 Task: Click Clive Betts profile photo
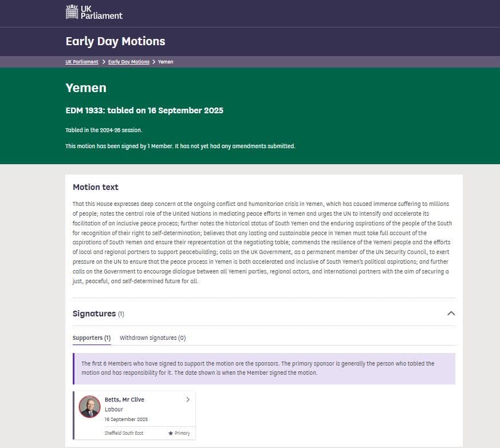(89, 406)
